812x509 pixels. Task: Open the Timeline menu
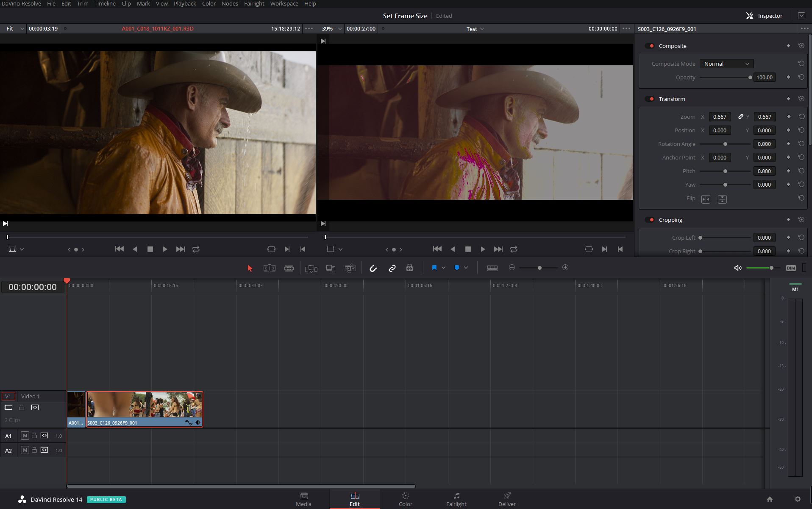click(105, 3)
